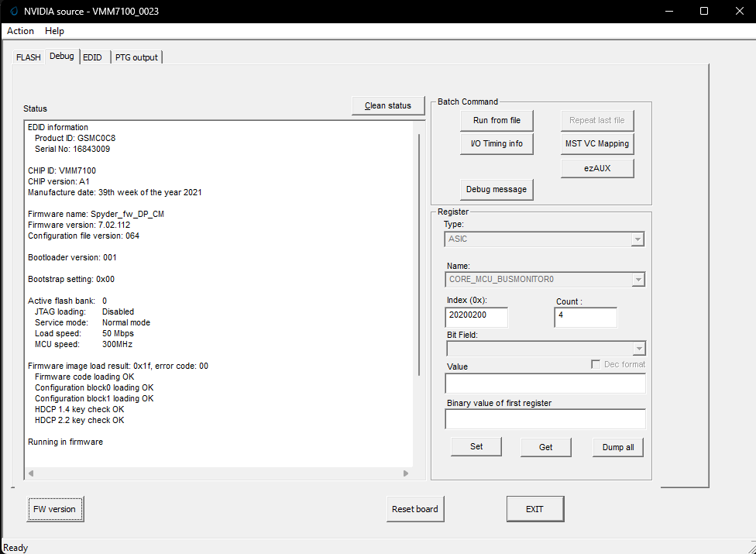The image size is (756, 554).
Task: Click the status log right scroll arrow
Action: [x=406, y=473]
